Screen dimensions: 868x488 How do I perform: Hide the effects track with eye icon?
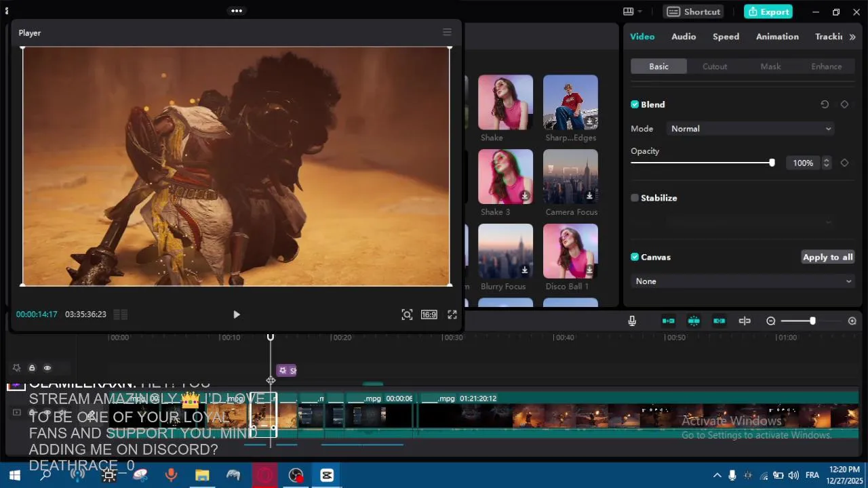coord(47,368)
